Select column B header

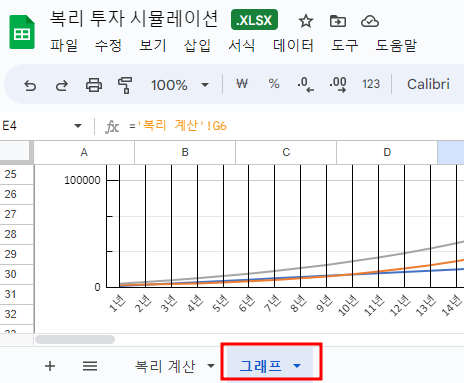pyautogui.click(x=185, y=152)
